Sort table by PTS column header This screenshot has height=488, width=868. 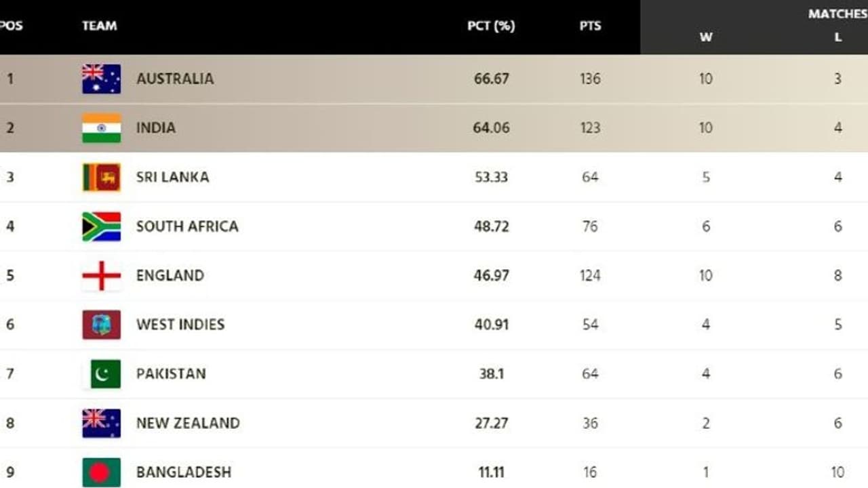[x=590, y=26]
